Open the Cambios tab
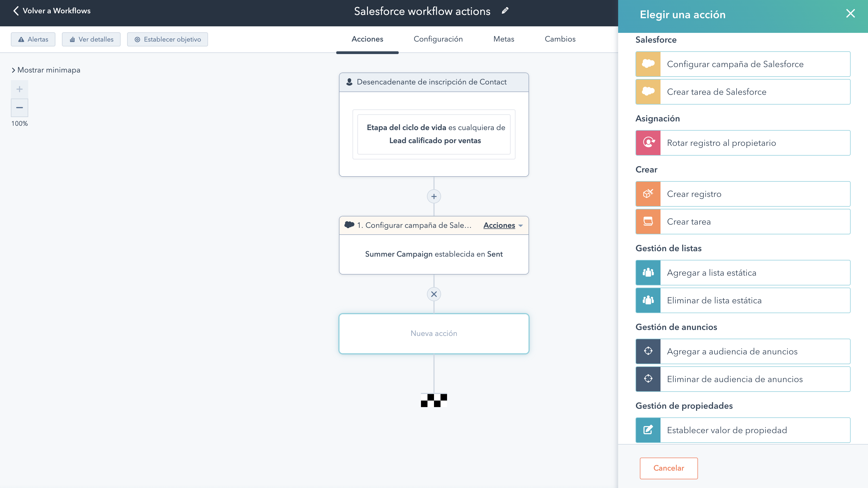Image resolution: width=868 pixels, height=488 pixels. click(x=560, y=39)
